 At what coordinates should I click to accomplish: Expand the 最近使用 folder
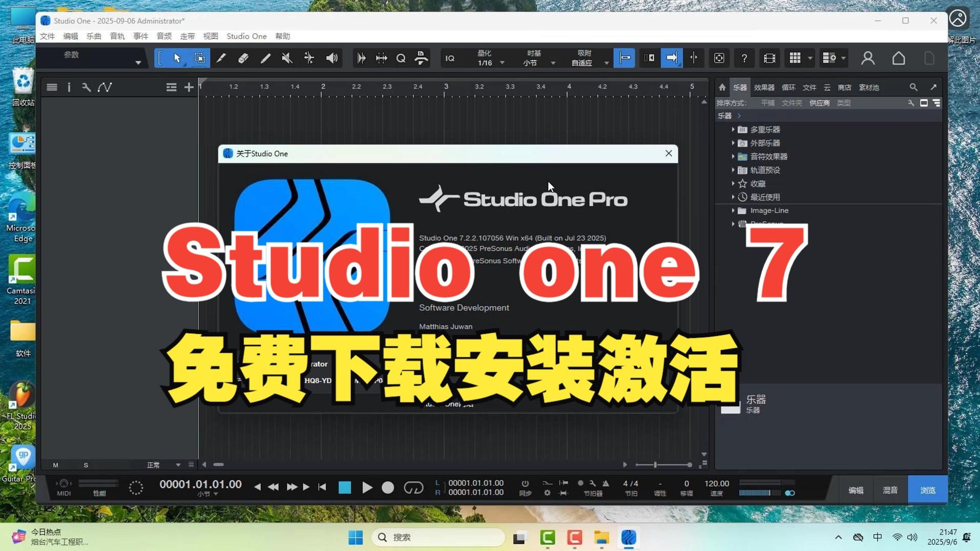(x=733, y=197)
